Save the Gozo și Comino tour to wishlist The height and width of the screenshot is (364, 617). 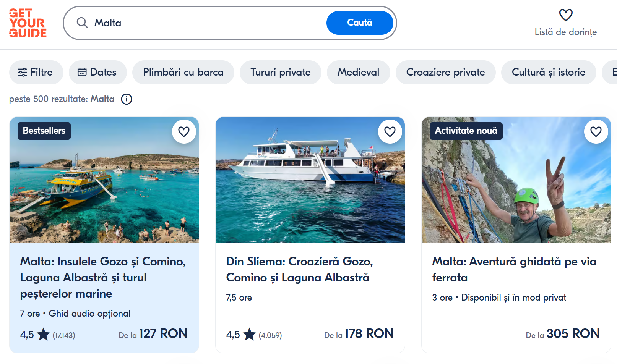tap(184, 132)
